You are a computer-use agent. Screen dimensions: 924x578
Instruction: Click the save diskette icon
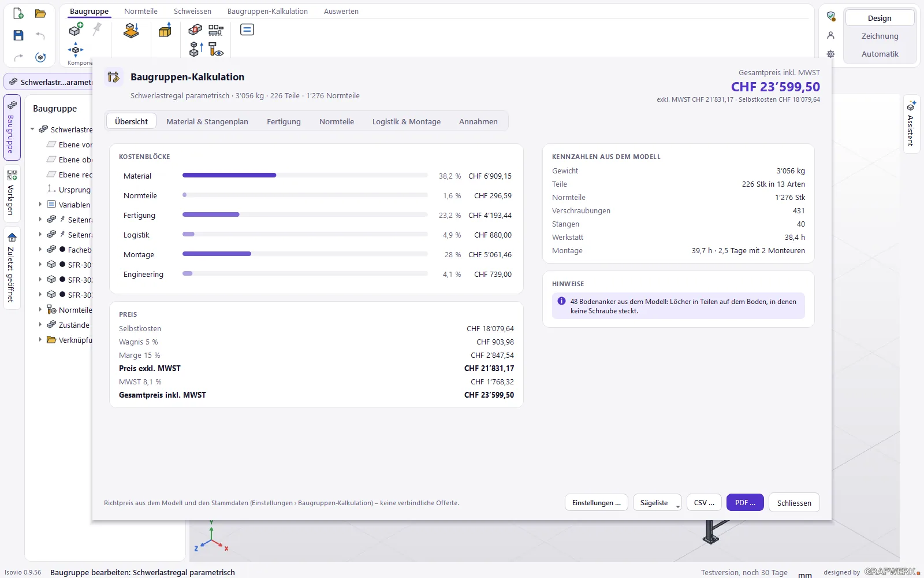tap(18, 35)
